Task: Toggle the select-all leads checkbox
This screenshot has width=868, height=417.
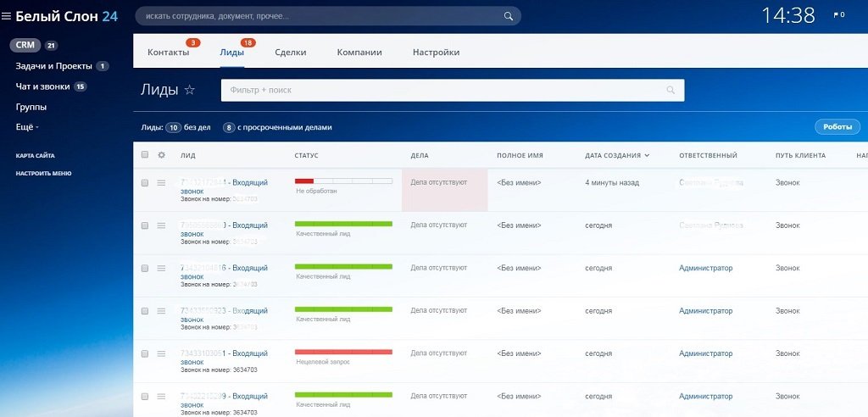Action: (x=145, y=155)
